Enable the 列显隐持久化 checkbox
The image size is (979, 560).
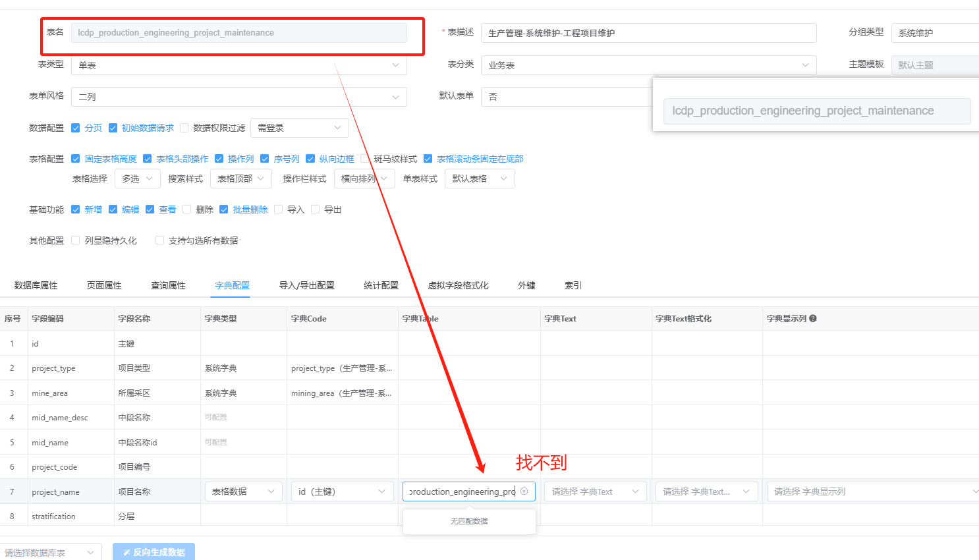tap(76, 240)
